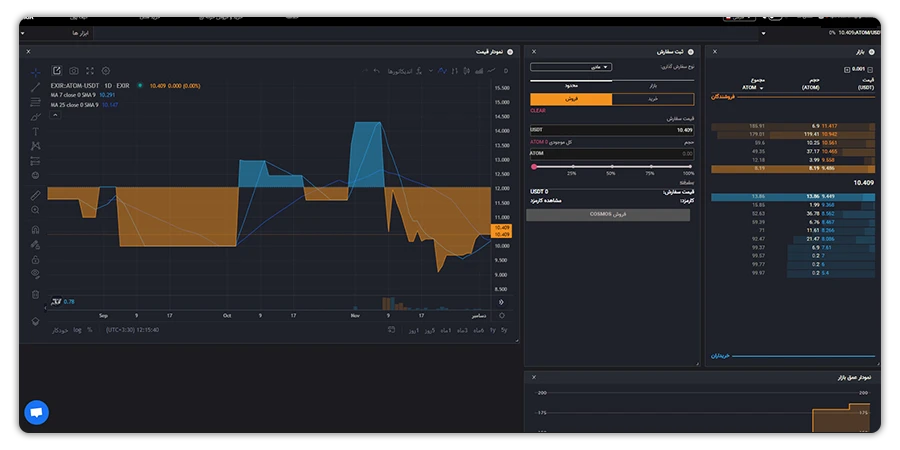
Task: Click the ATOM amount input field
Action: tap(612, 154)
